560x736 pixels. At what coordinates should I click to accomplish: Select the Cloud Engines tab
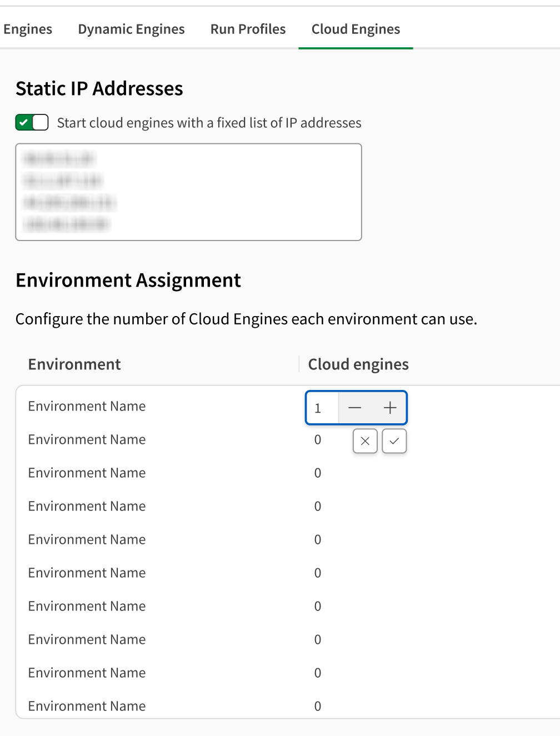(356, 29)
